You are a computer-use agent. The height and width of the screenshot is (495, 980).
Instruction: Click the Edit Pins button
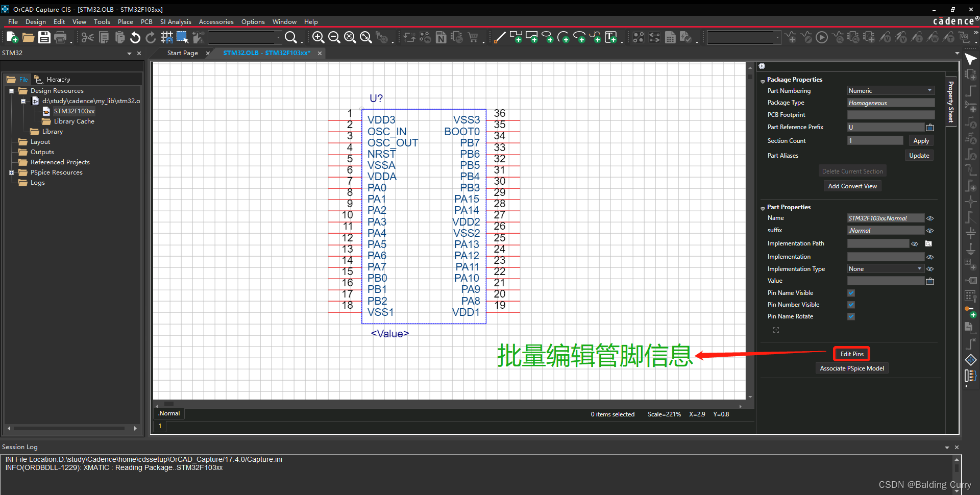tap(851, 354)
